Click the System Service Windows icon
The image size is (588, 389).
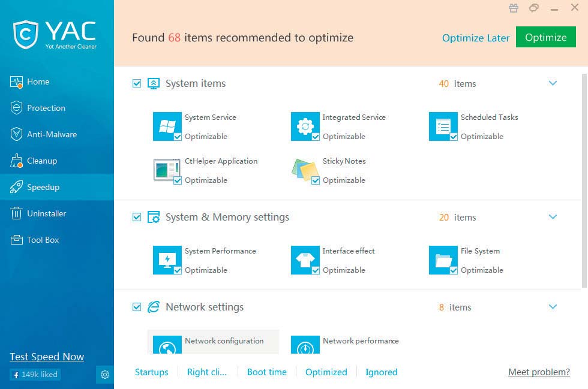(x=167, y=126)
